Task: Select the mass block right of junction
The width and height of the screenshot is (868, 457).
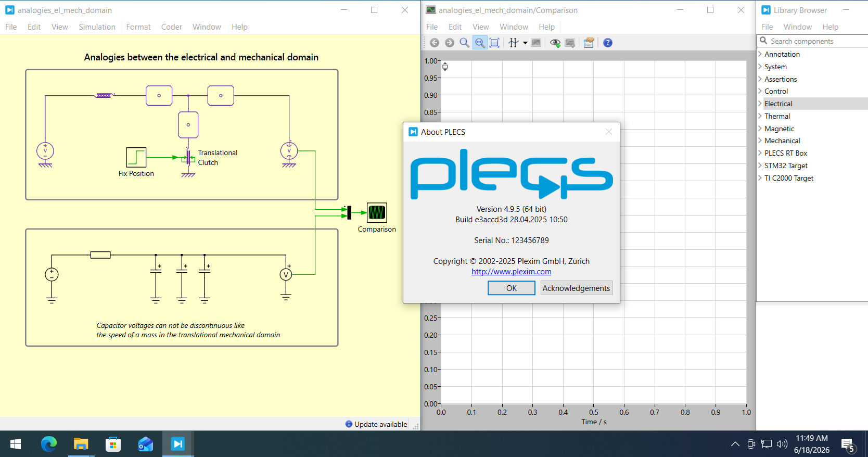Action: click(x=221, y=96)
